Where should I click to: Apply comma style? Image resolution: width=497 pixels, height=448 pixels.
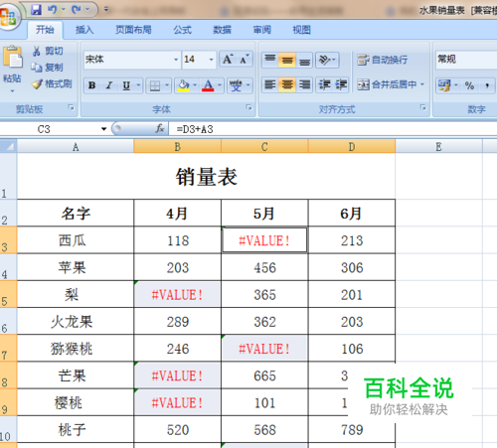487,85
